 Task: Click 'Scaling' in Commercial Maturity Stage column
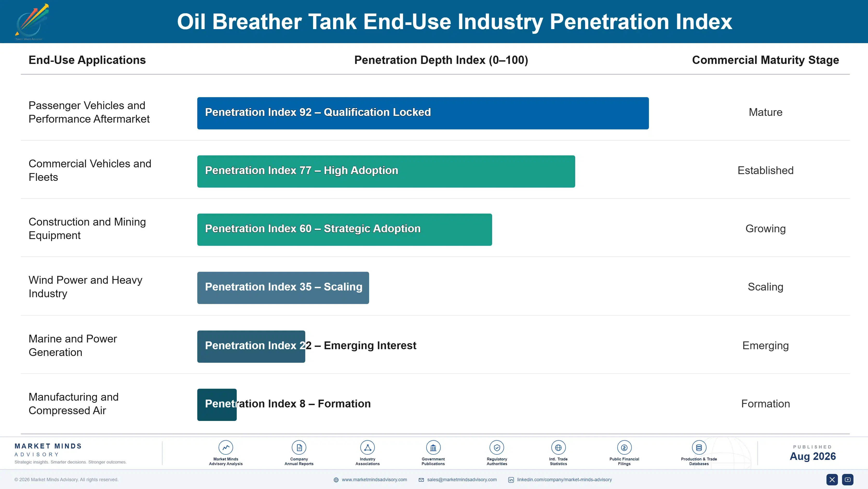click(765, 287)
